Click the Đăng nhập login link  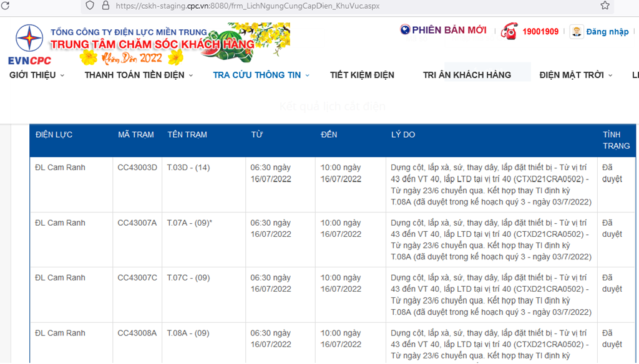point(607,32)
